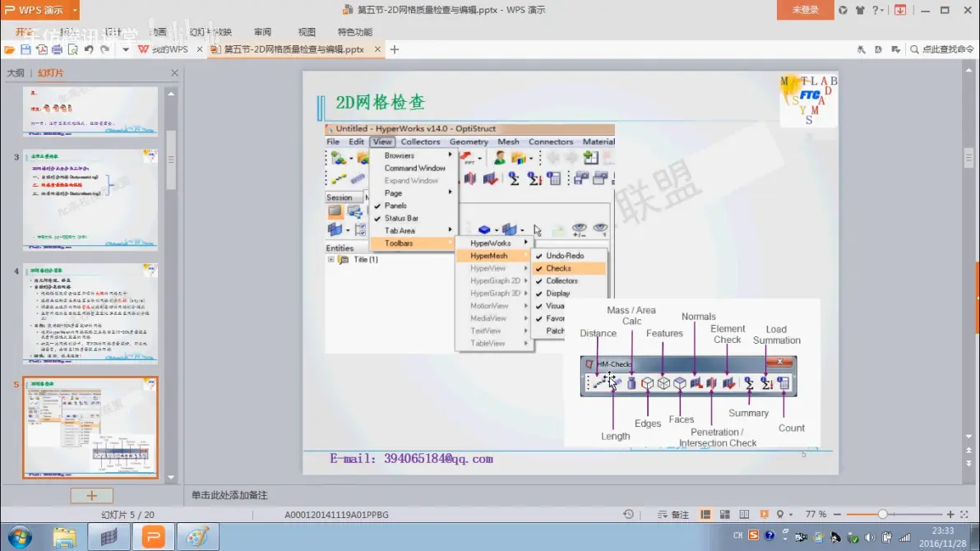
Task: Select slide 5 thumbnail
Action: tap(90, 427)
